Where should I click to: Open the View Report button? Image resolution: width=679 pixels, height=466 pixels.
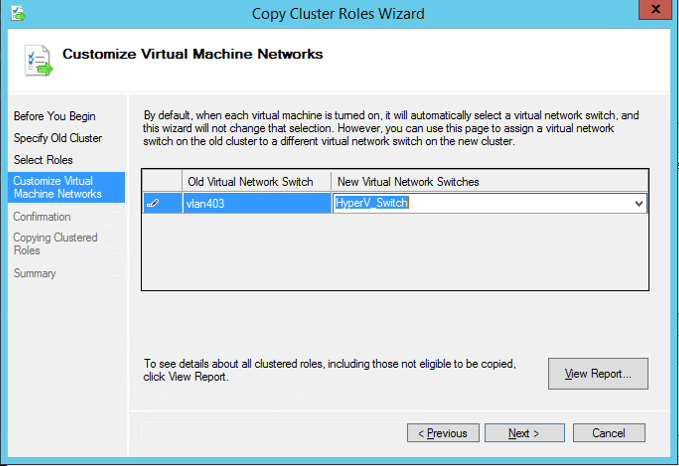click(x=598, y=373)
